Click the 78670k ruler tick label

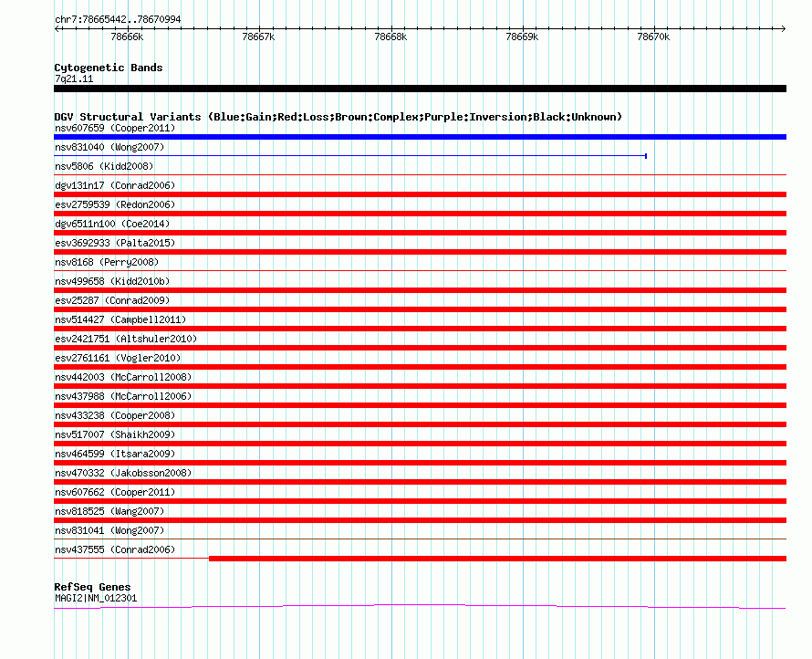pyautogui.click(x=653, y=37)
